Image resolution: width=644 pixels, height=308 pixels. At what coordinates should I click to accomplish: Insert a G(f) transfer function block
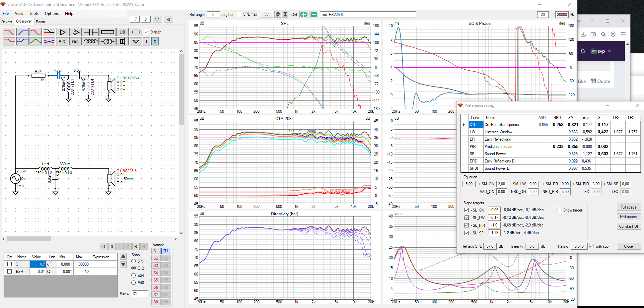(x=75, y=41)
